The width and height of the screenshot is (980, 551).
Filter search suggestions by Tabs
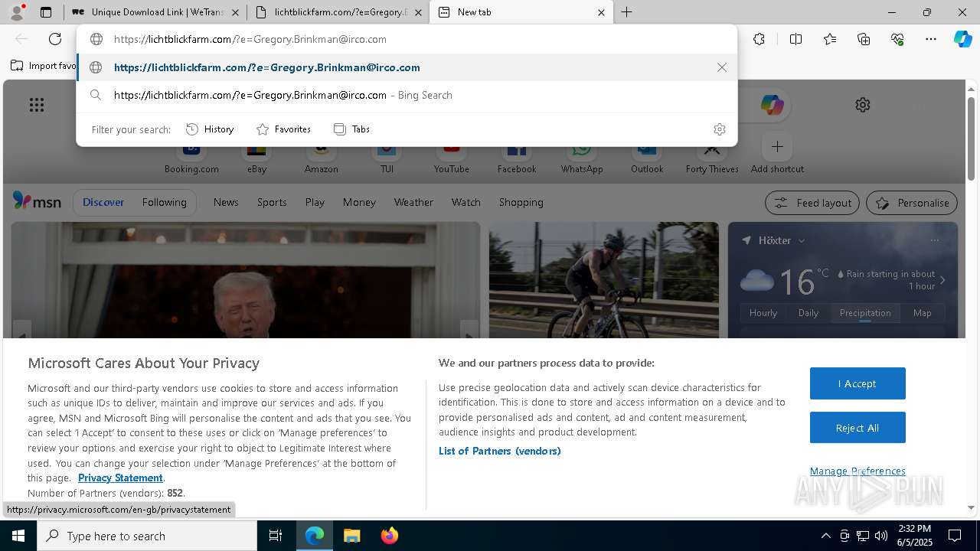pyautogui.click(x=352, y=129)
